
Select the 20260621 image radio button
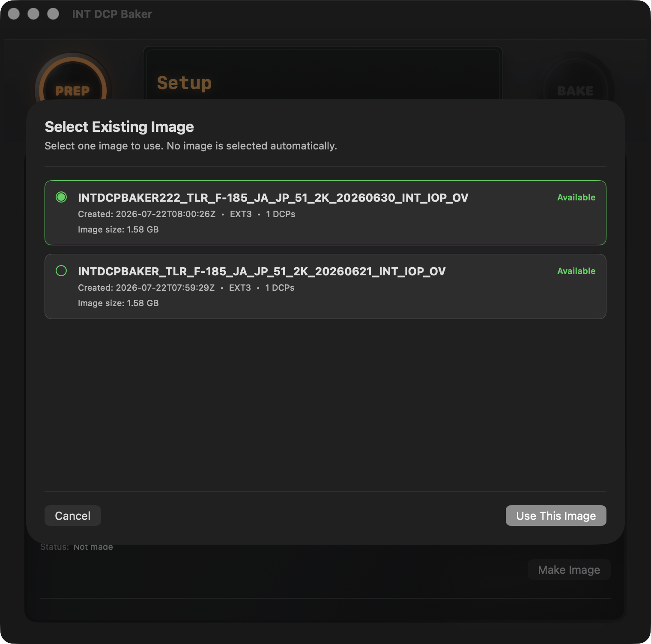coord(61,271)
